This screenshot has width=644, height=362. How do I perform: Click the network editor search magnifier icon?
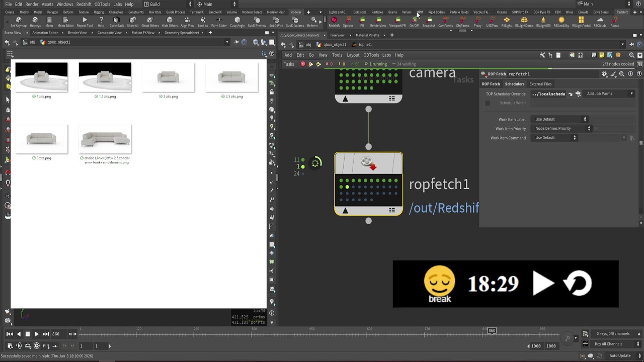[x=632, y=55]
